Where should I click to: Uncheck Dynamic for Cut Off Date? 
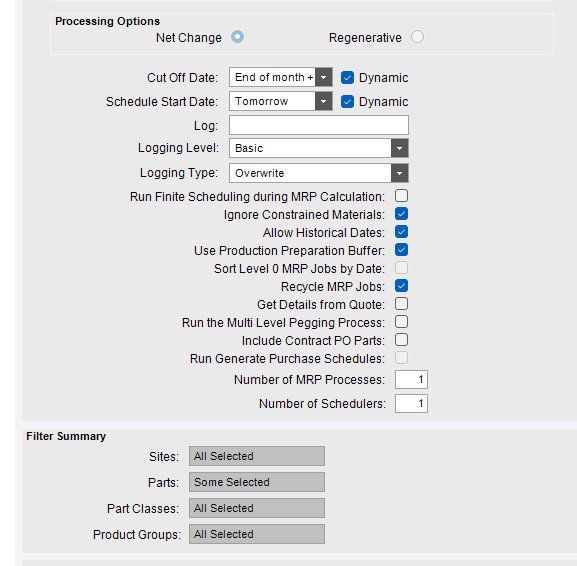point(347,78)
